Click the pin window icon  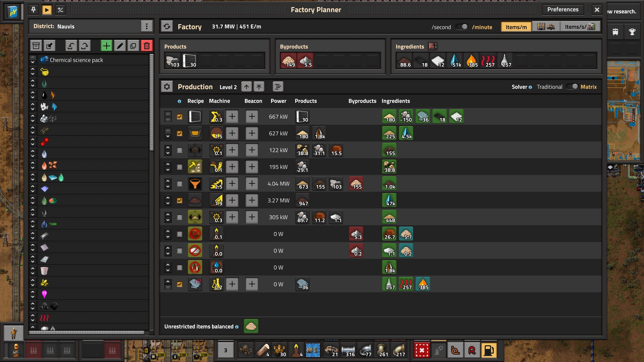click(x=33, y=10)
